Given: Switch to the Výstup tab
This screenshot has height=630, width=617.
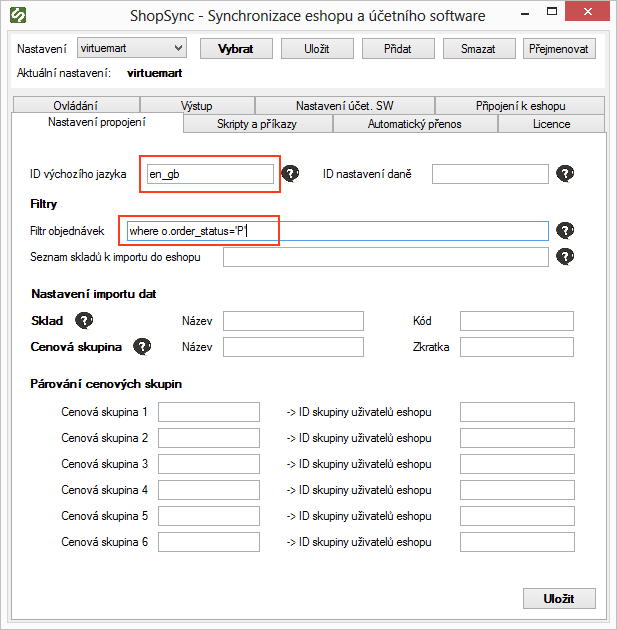Looking at the screenshot, I should click(197, 105).
